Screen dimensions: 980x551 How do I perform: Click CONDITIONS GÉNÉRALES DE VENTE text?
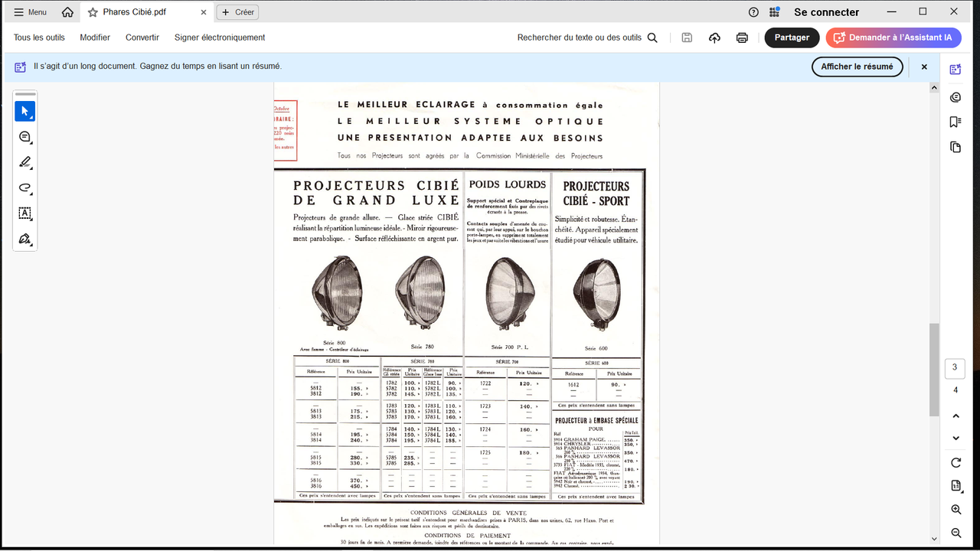click(x=469, y=513)
